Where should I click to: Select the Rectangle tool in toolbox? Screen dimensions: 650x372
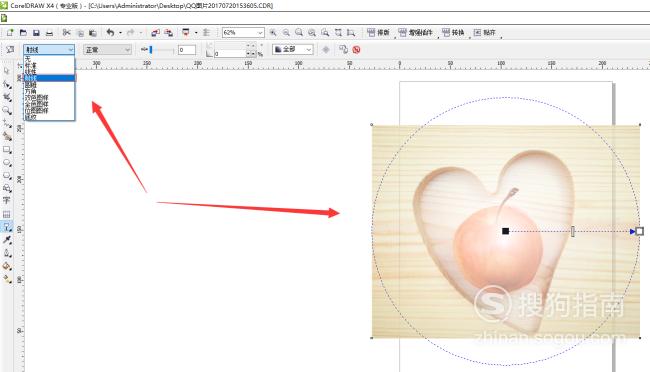(x=7, y=149)
